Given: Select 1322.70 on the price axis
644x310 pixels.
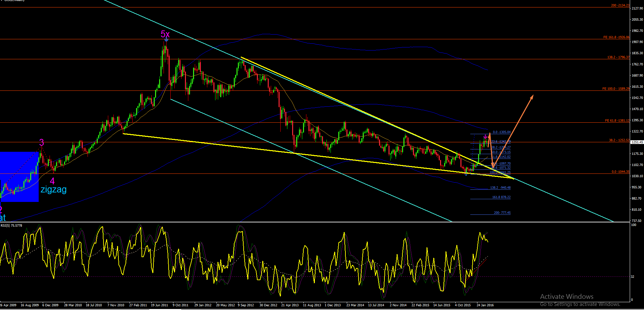Looking at the screenshot, I should tap(637, 131).
